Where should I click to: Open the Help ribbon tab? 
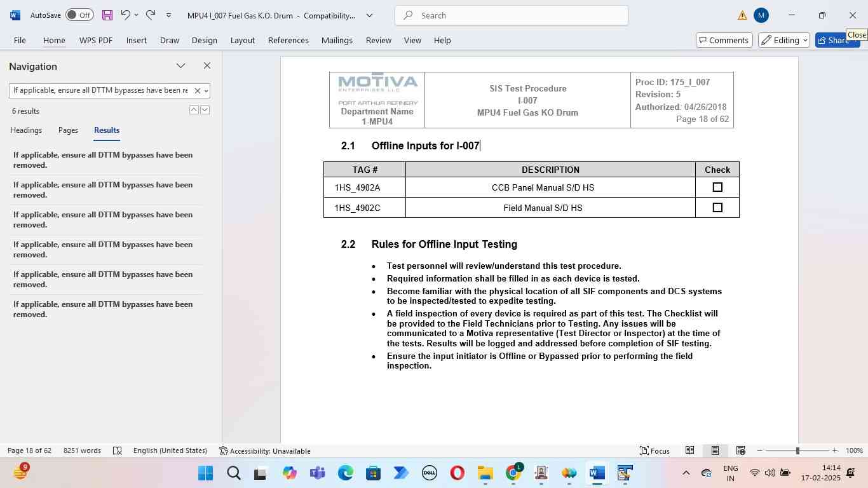pyautogui.click(x=442, y=40)
